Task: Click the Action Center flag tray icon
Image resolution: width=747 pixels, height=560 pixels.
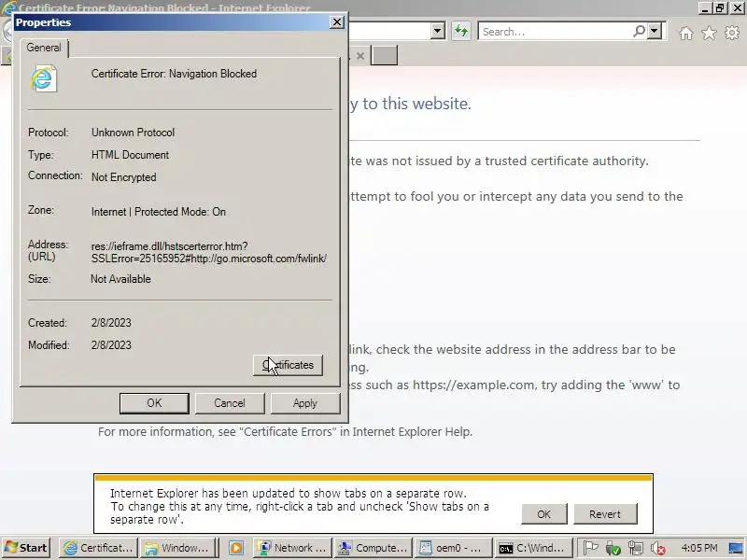Action: point(590,548)
